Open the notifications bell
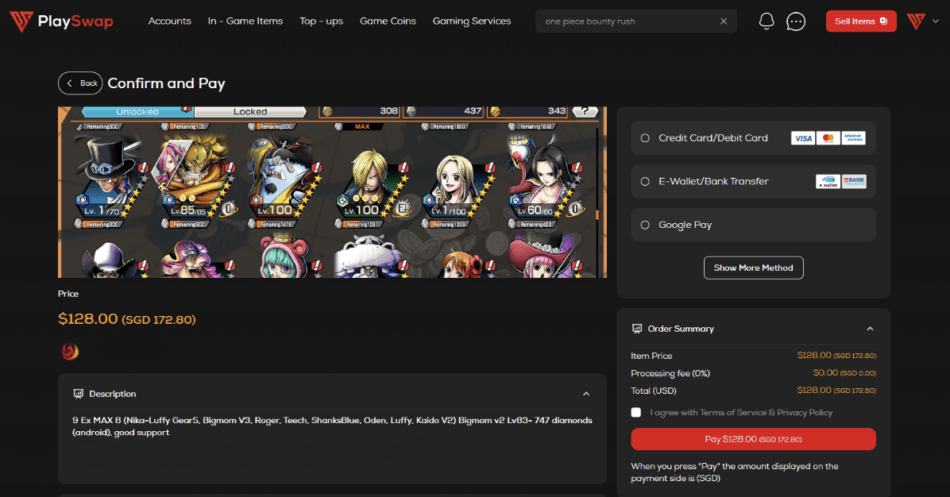The width and height of the screenshot is (950, 497). tap(766, 21)
